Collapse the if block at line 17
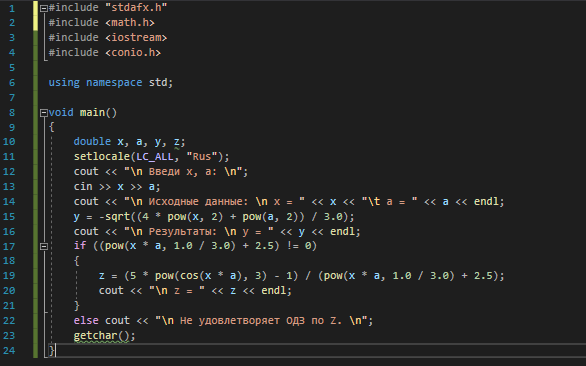Image resolution: width=586 pixels, height=366 pixels. coord(44,246)
